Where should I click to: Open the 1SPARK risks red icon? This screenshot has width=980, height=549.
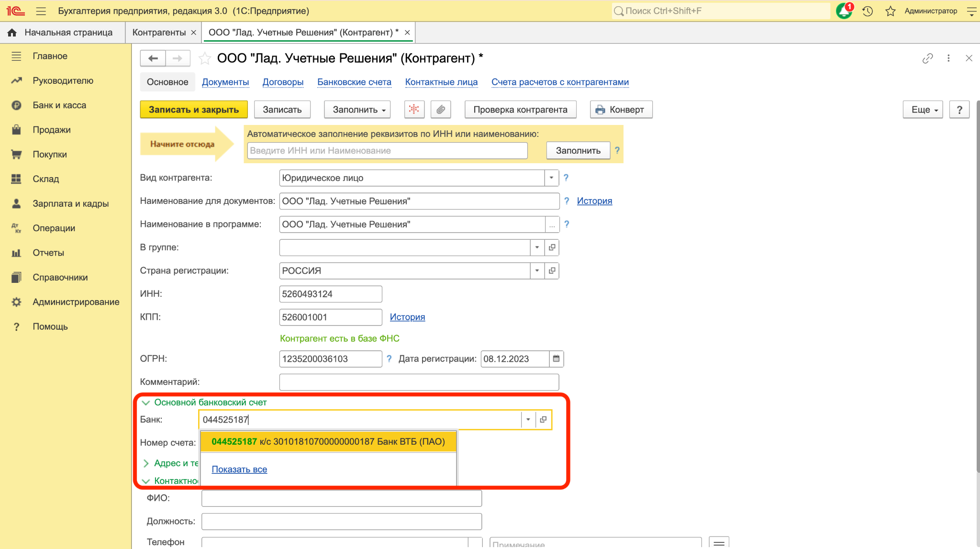click(414, 110)
